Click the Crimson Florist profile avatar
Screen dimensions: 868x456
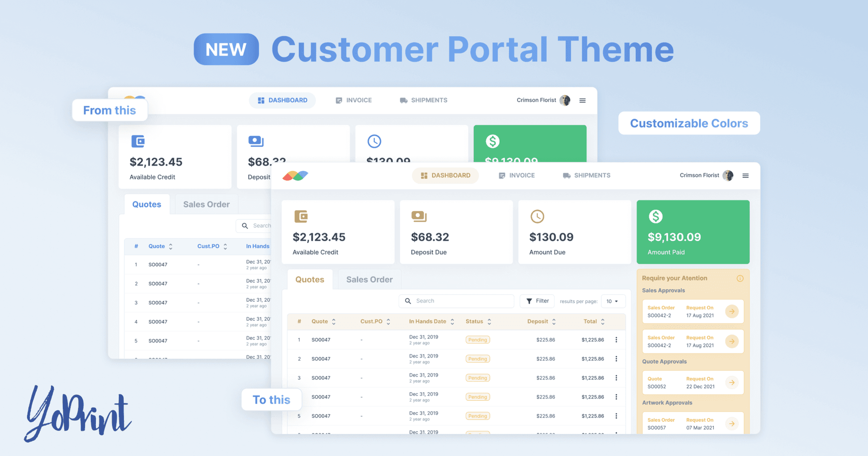point(728,176)
